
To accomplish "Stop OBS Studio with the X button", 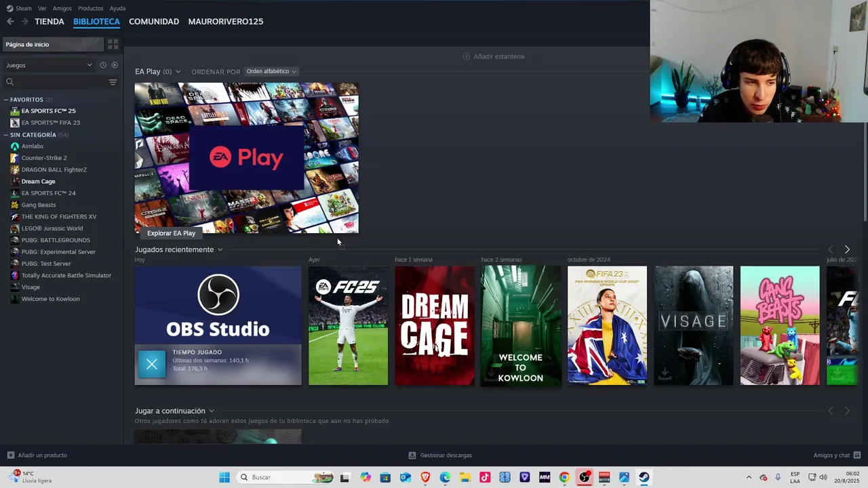I will 152,365.
